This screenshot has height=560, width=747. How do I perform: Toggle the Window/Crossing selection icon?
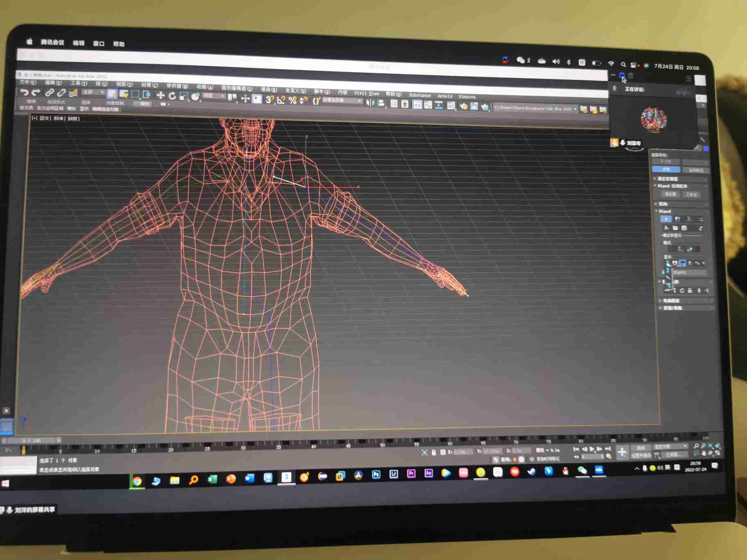pyautogui.click(x=146, y=95)
